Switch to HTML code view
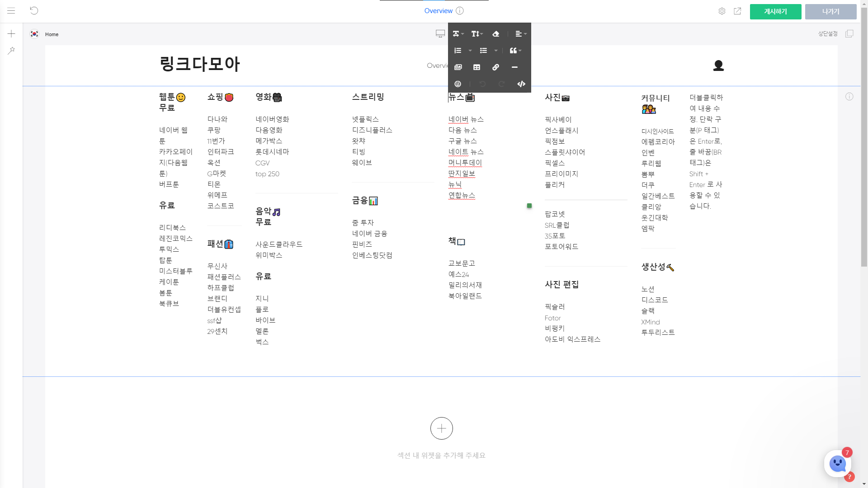Viewport: 868px width, 488px height. click(521, 84)
